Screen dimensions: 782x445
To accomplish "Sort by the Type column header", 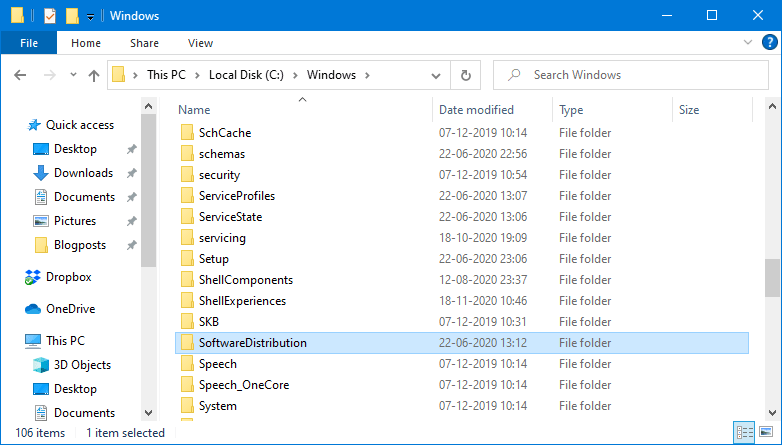I will click(571, 110).
